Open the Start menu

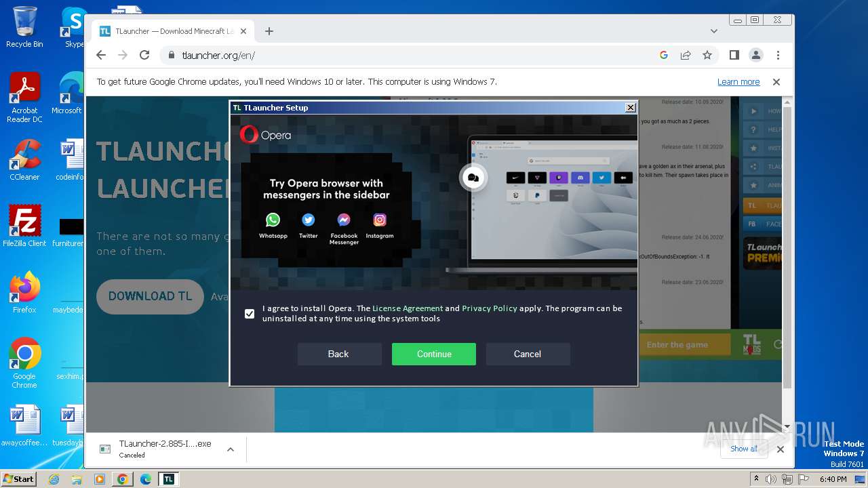19,479
